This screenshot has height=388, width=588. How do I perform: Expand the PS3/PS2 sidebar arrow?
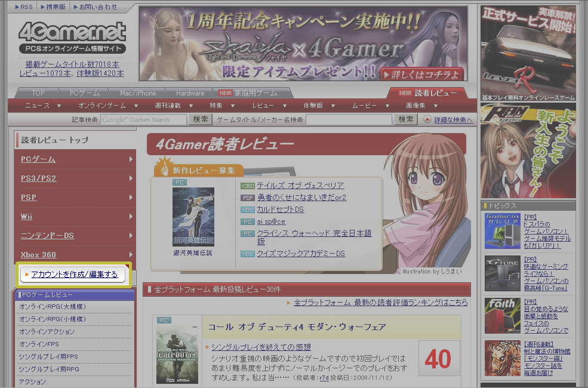[131, 178]
